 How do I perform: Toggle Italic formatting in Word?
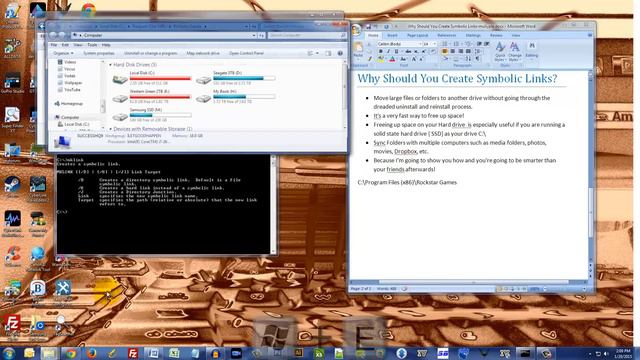[x=389, y=51]
